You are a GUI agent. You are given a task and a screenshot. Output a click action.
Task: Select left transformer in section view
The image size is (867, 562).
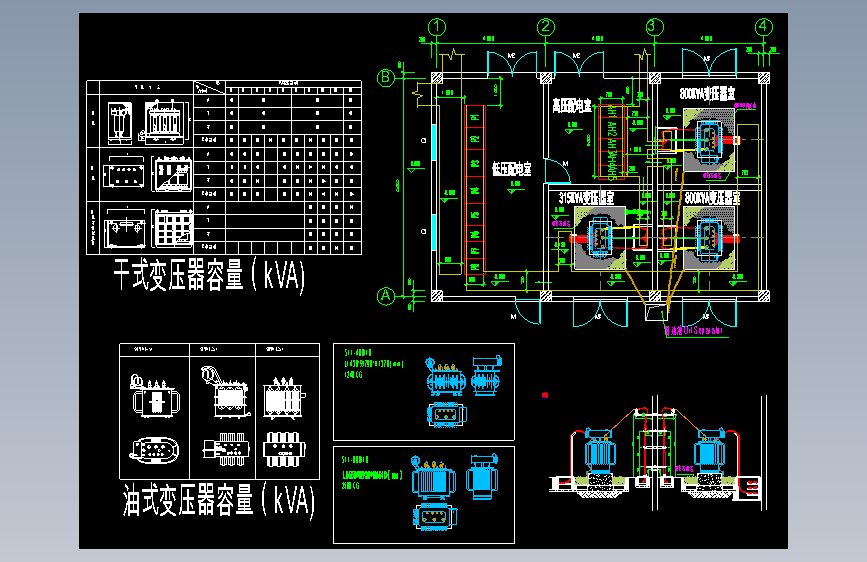click(x=600, y=451)
